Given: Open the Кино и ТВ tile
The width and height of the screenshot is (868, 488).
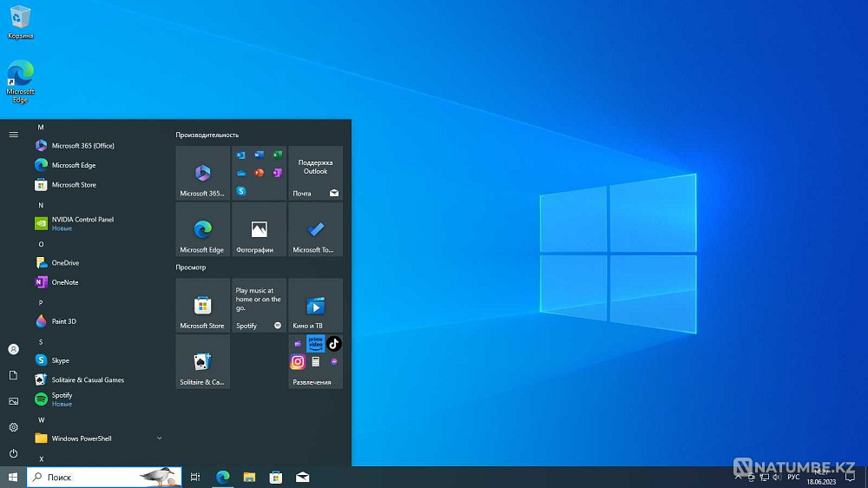Looking at the screenshot, I should 316,305.
